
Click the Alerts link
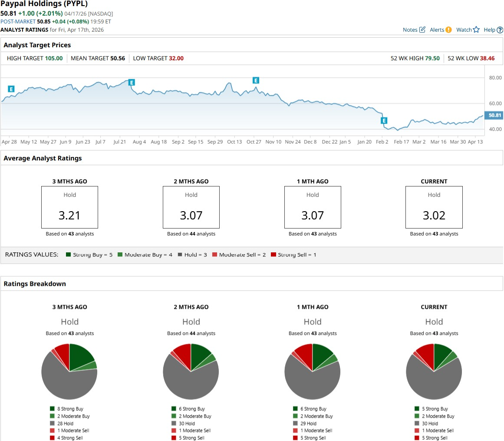click(x=437, y=30)
